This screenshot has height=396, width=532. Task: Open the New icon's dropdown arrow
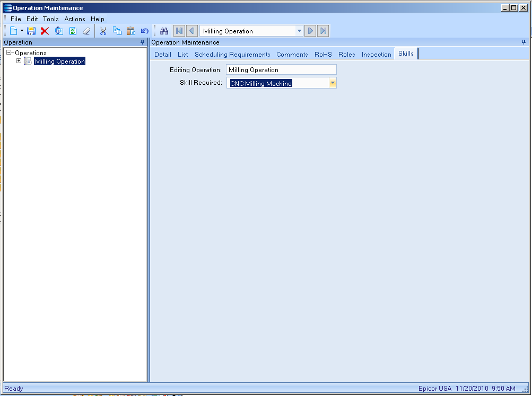pos(22,31)
